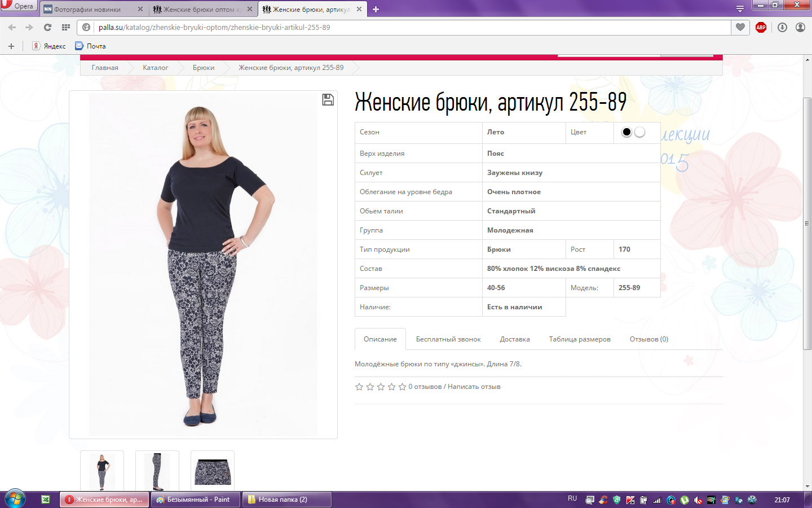
Task: Select the white color swatch
Action: click(x=639, y=132)
